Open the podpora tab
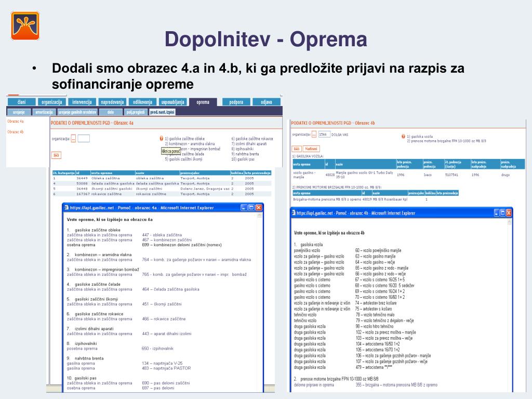 (236, 102)
